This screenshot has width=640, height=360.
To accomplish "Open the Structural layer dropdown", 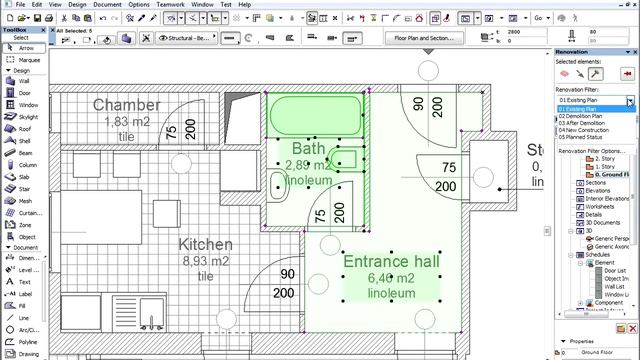I will pos(187,38).
